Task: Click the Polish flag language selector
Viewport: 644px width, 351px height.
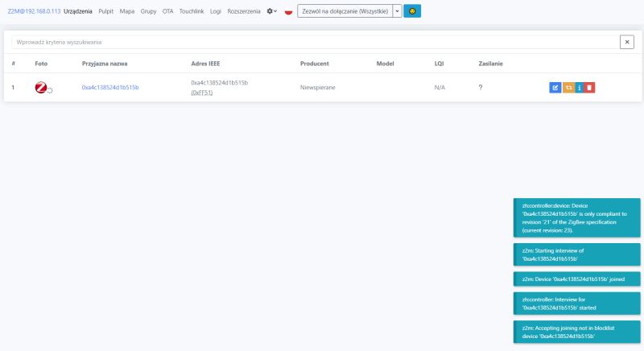Action: [288, 11]
